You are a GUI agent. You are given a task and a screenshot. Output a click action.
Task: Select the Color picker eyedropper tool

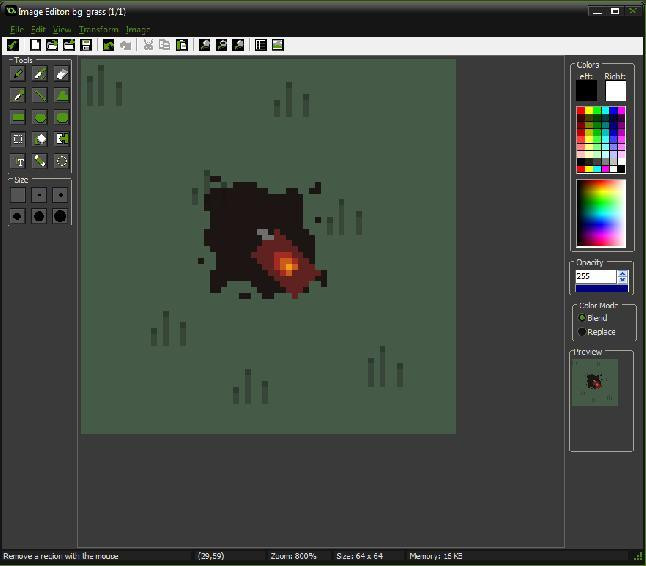pyautogui.click(x=17, y=96)
